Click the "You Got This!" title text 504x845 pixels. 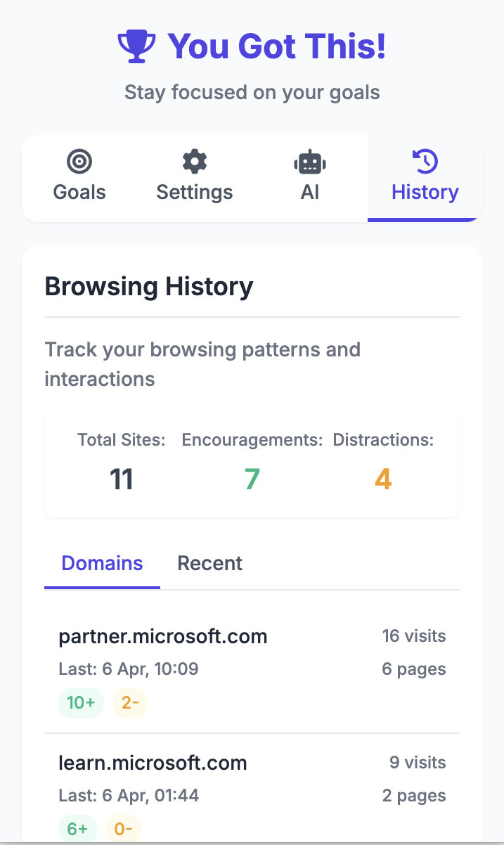[x=276, y=46]
